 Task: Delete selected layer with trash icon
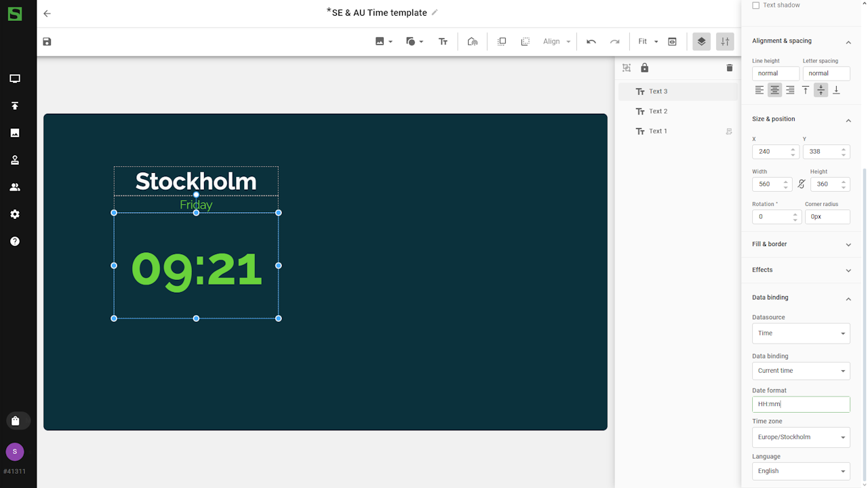(729, 68)
